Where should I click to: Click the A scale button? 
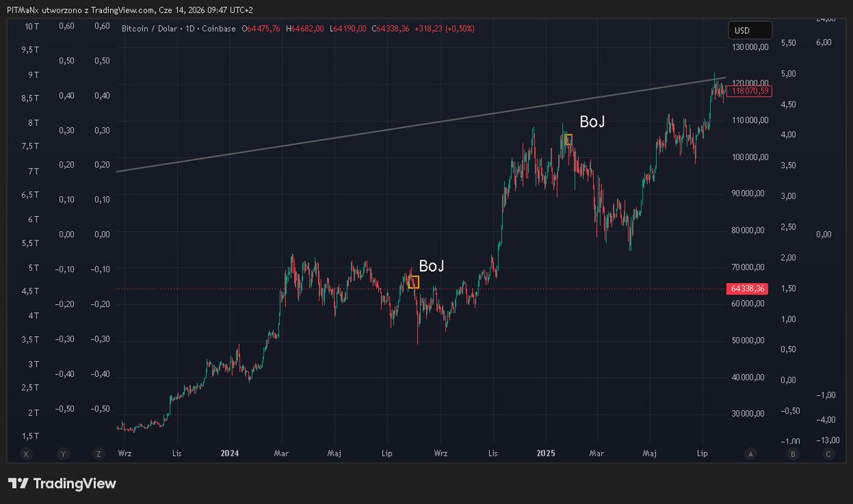pyautogui.click(x=750, y=454)
